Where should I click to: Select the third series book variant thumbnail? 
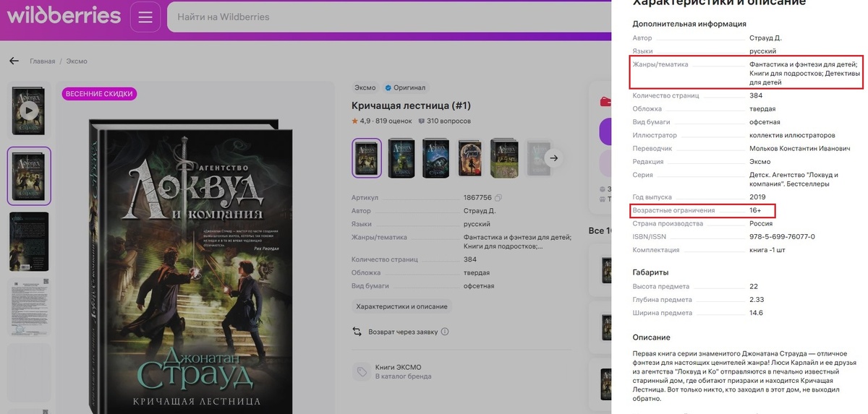click(435, 158)
